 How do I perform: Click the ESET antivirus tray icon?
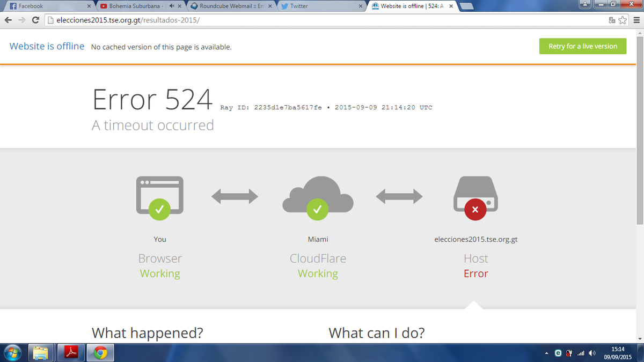click(558, 353)
